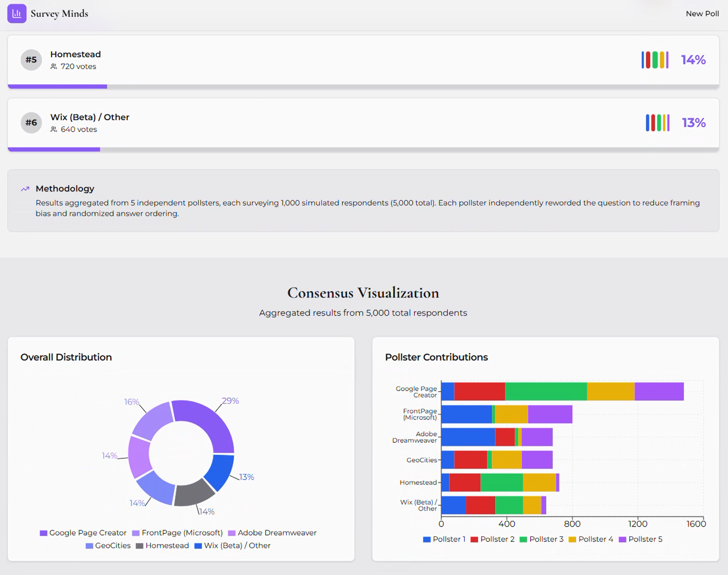Click the Survey Minds logo icon
This screenshot has width=728, height=575.
(17, 14)
